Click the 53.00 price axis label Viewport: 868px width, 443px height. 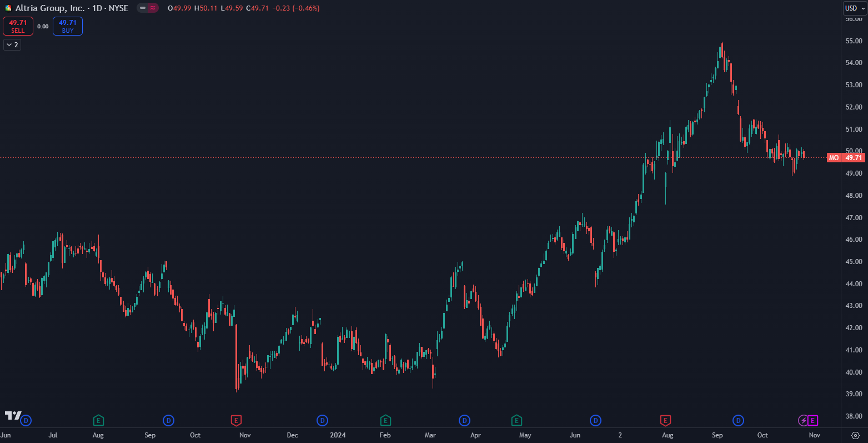[x=854, y=85]
